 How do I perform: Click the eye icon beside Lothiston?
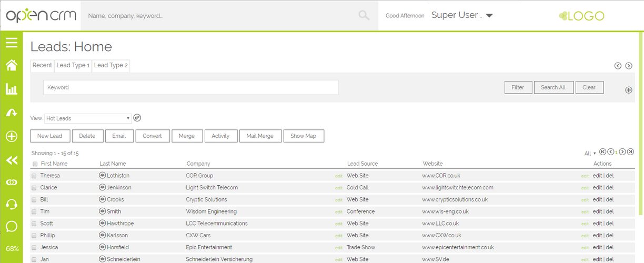click(x=103, y=176)
